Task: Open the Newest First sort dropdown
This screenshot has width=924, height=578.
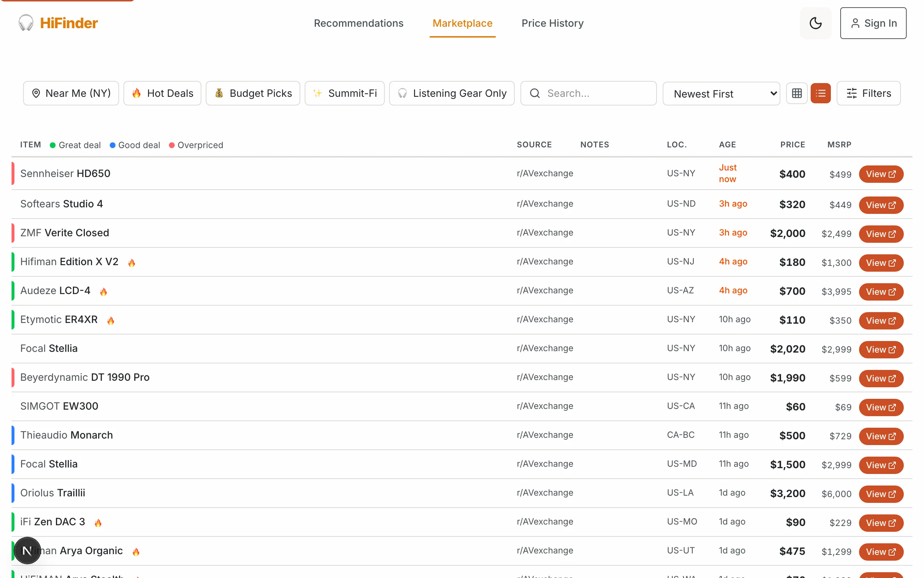Action: coord(721,94)
